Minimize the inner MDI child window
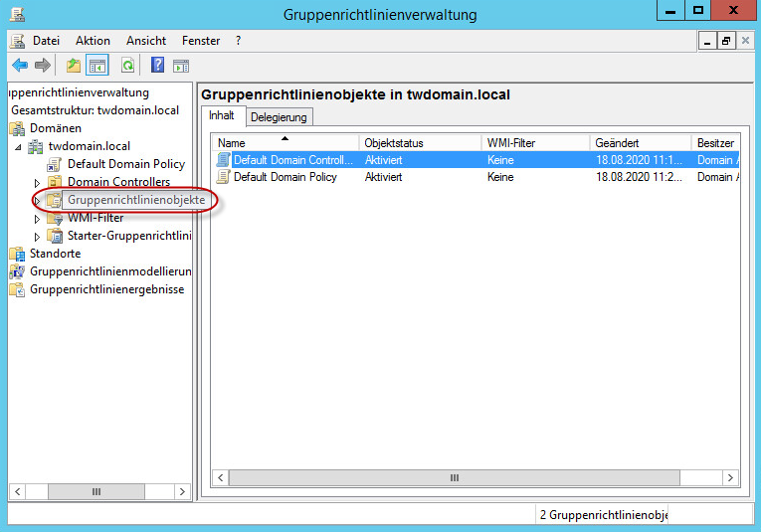 (707, 41)
